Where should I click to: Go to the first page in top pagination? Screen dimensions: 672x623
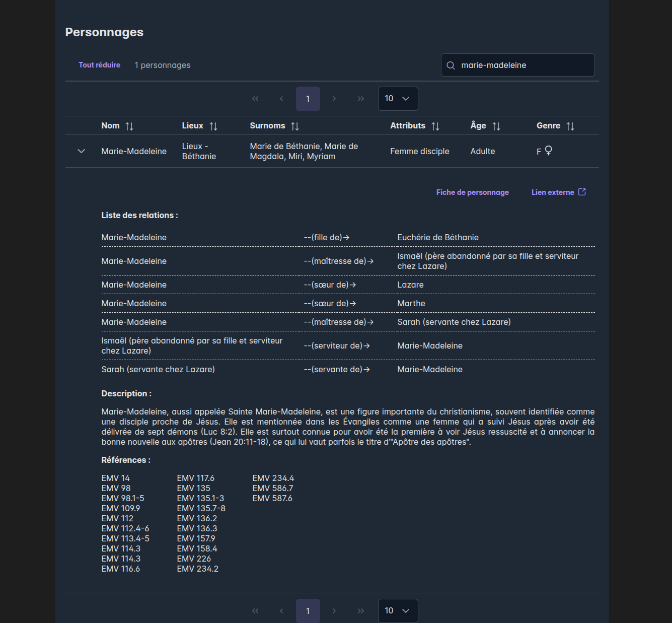point(255,99)
